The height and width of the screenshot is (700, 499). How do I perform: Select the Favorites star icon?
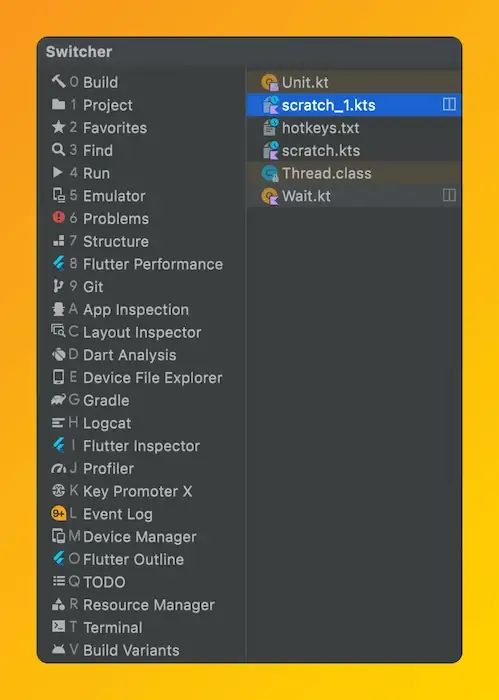pyautogui.click(x=58, y=127)
